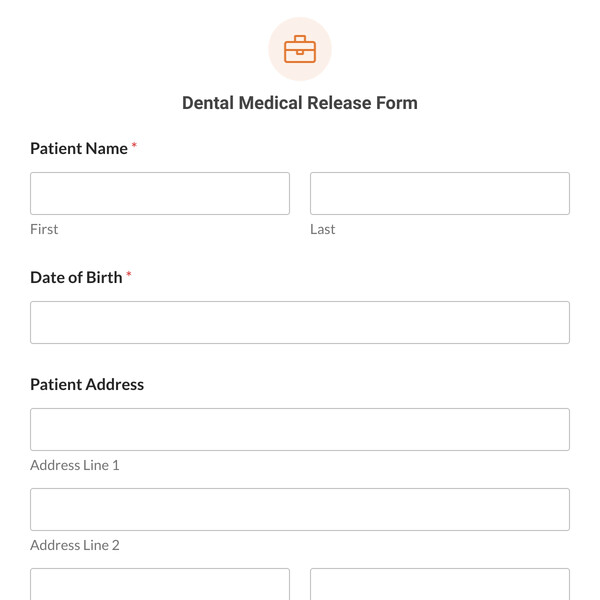Click the red asterisk beside Patient Name
The height and width of the screenshot is (600, 600).
click(x=134, y=147)
